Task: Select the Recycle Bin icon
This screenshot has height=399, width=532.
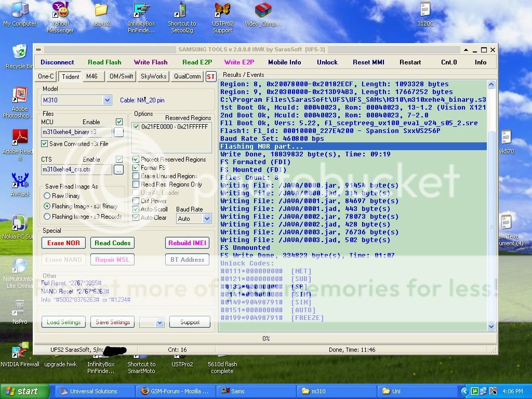Action: click(x=19, y=56)
